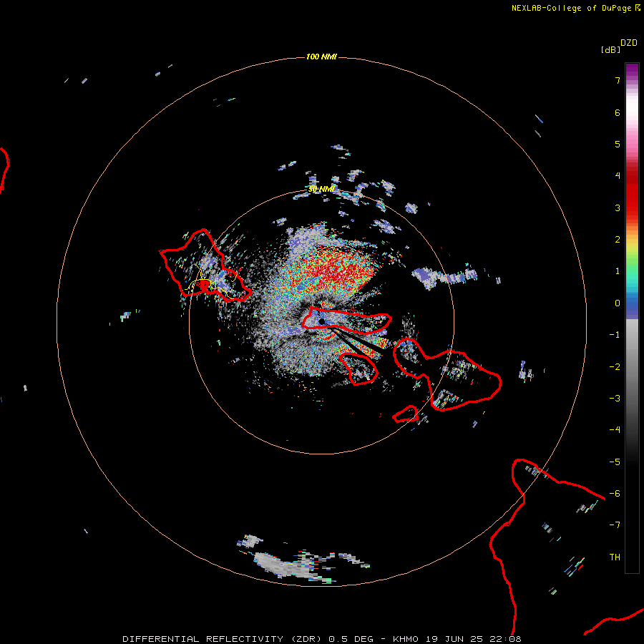Click the -7 tick on color scale

tap(615, 525)
